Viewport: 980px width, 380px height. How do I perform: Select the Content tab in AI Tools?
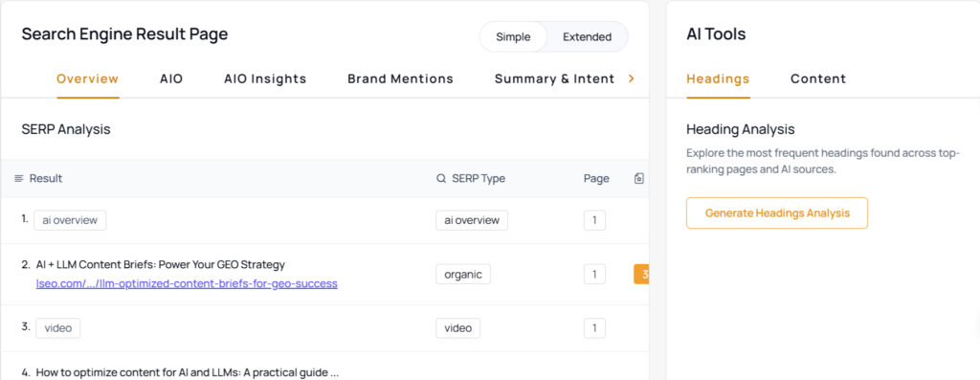pyautogui.click(x=818, y=78)
